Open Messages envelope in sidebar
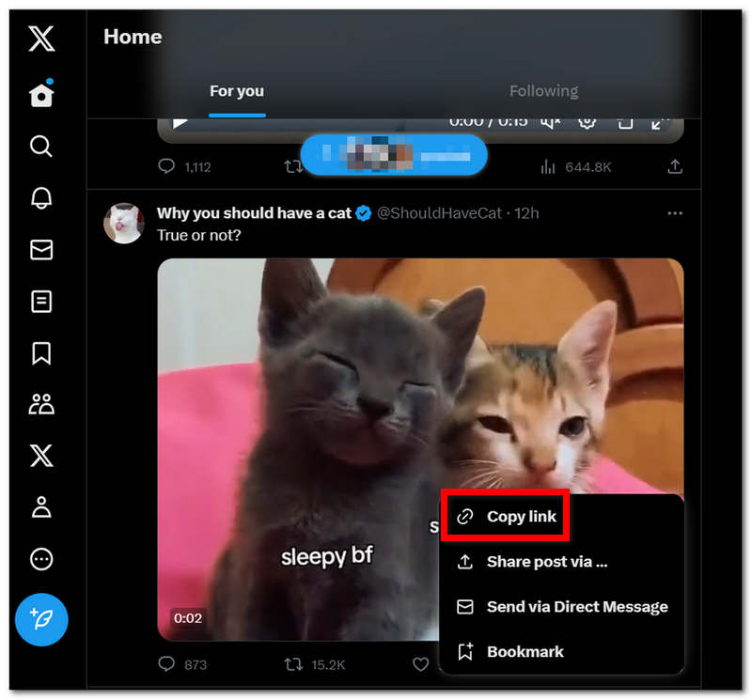 41,250
